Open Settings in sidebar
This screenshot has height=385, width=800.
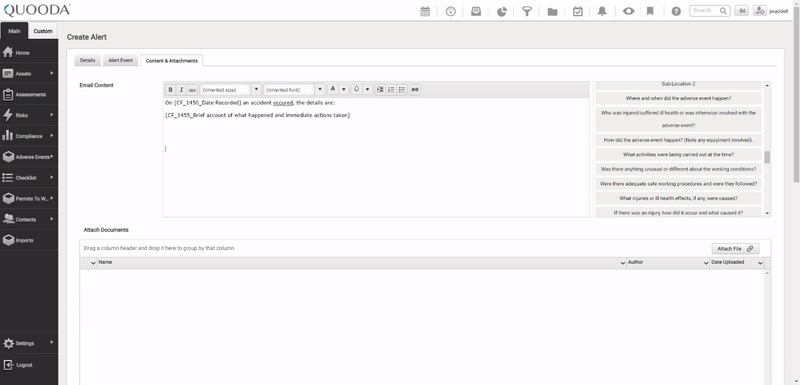pos(29,343)
